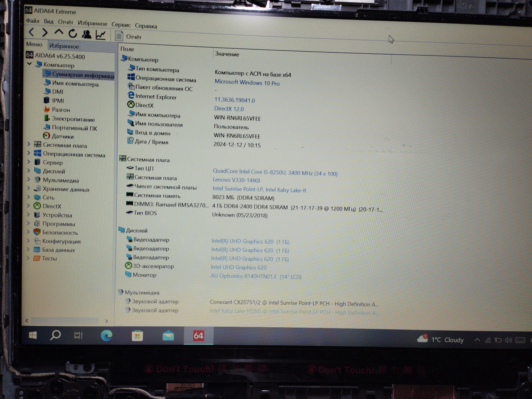Collapse the Компьютер tree node

(x=29, y=64)
